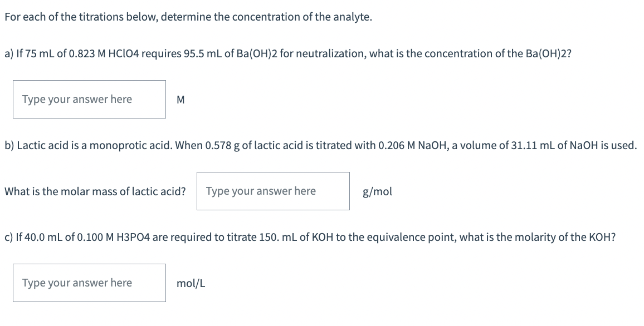
Task: Click the g/mol unit label
Action: tap(378, 191)
